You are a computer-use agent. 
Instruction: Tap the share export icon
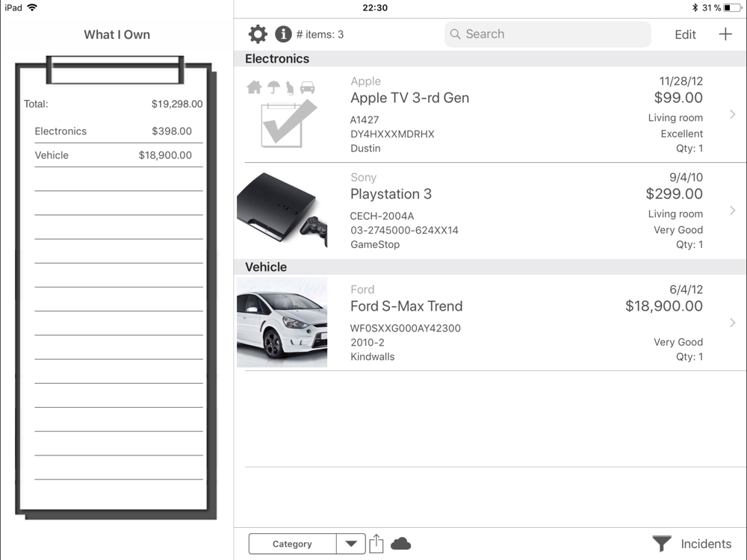click(x=376, y=544)
